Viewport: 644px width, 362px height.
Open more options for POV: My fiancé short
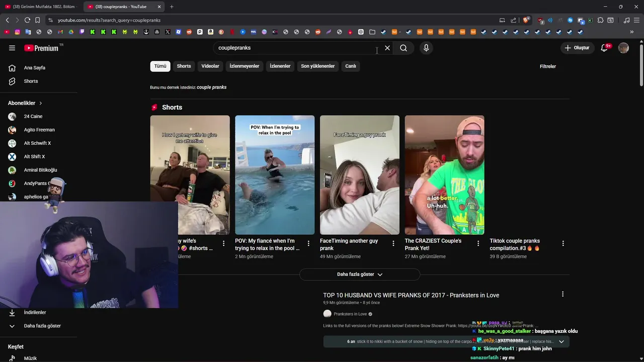click(308, 243)
